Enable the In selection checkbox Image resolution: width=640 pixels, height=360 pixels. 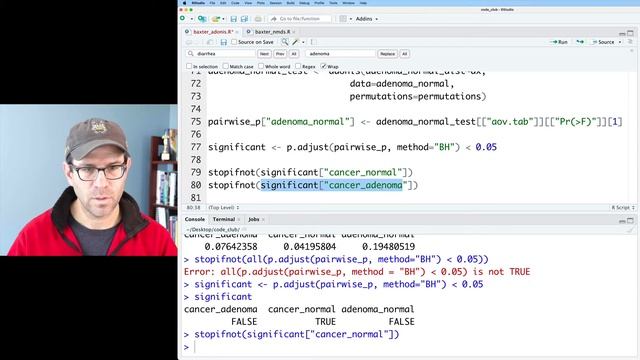[x=189, y=66]
